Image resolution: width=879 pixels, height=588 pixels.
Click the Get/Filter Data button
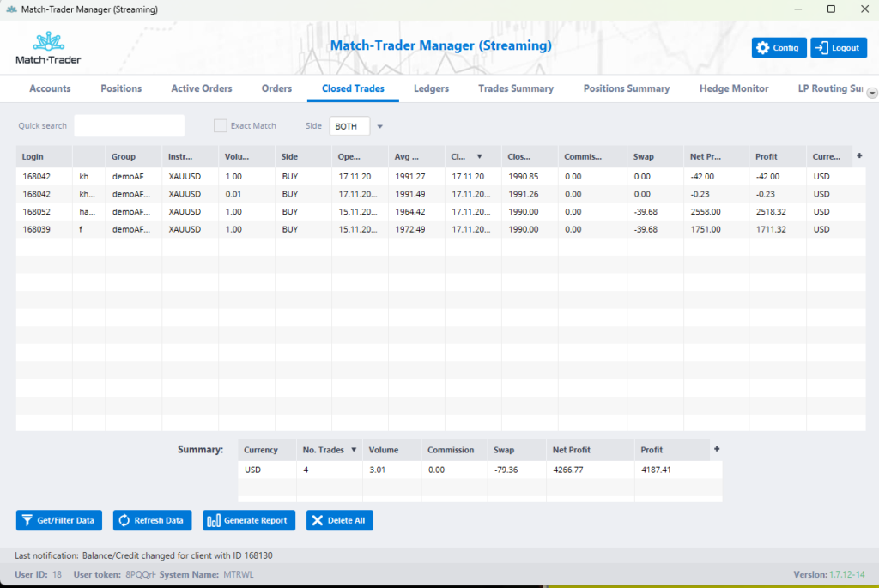[59, 520]
